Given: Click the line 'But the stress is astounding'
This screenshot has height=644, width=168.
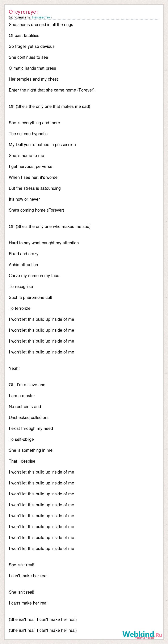Looking at the screenshot, I should pyautogui.click(x=35, y=188).
